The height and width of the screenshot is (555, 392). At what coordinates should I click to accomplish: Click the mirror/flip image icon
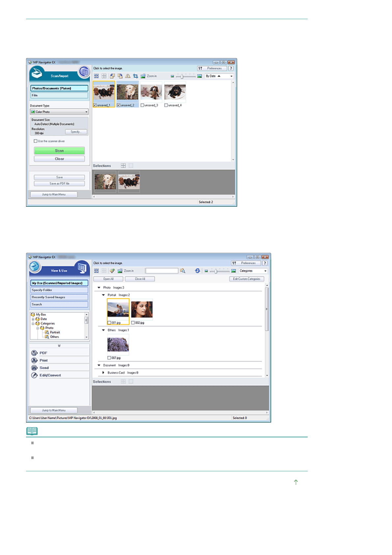[127, 76]
